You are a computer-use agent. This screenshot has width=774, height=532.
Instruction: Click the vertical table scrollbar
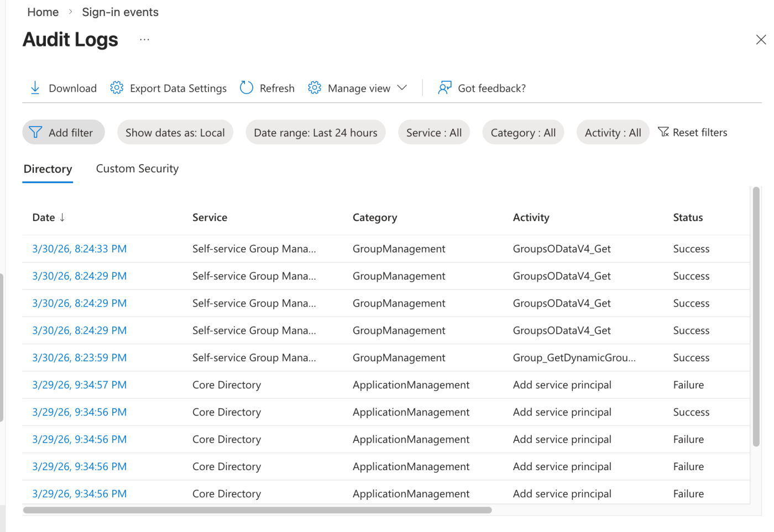pyautogui.click(x=756, y=317)
